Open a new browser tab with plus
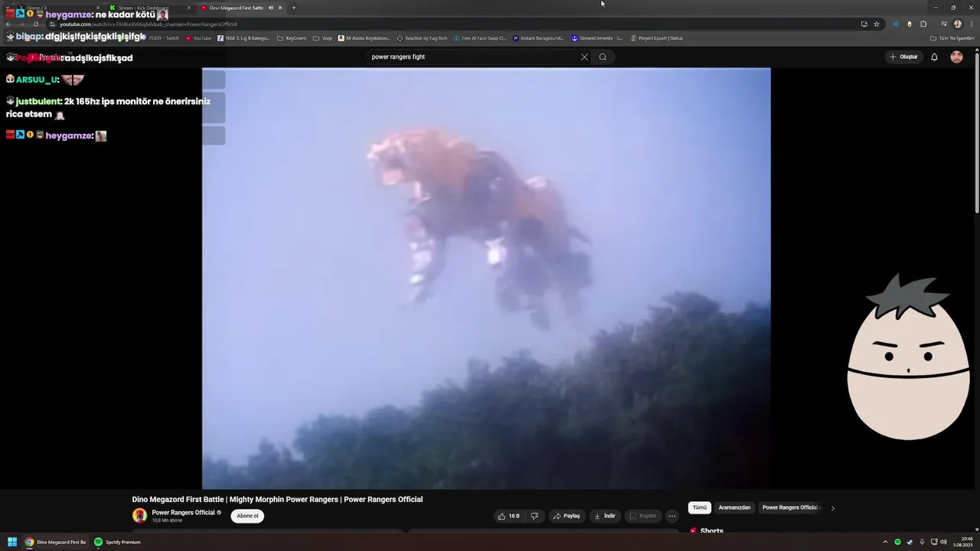 pos(294,8)
